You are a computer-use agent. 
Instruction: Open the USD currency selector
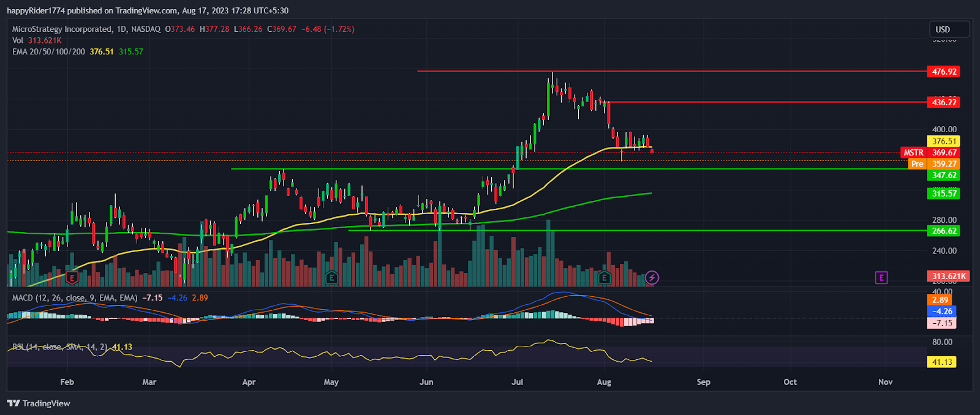point(949,29)
